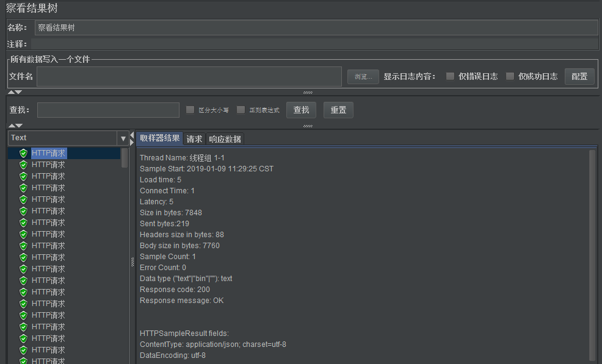Click the 文件名 filename input
Viewport: 602px width, 364px height.
189,77
